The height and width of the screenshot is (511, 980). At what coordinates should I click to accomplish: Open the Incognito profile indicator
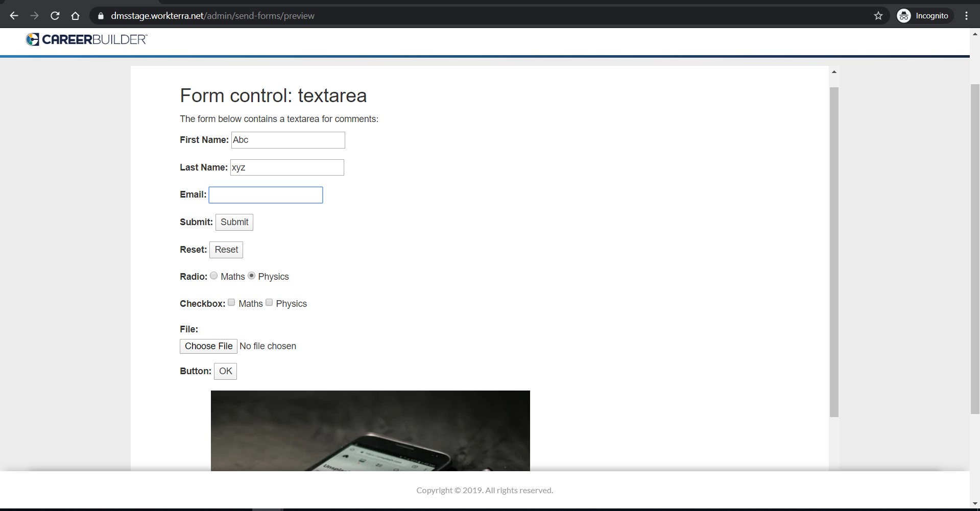point(924,16)
